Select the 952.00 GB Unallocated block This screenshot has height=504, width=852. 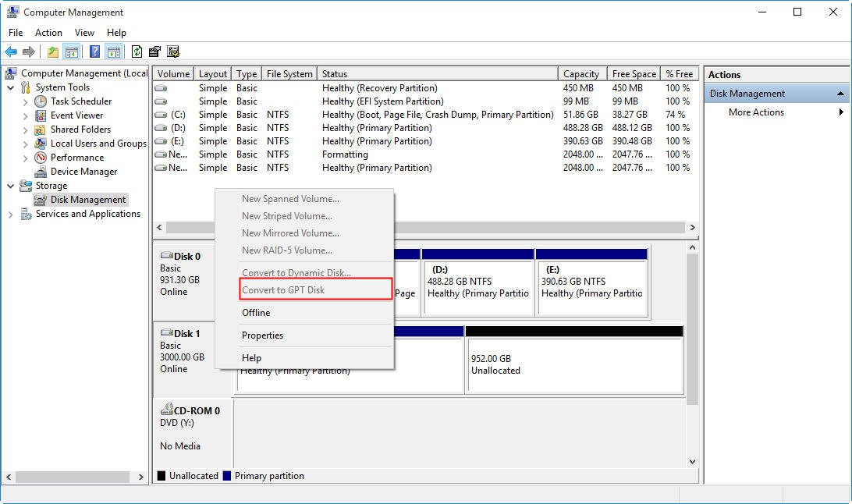coord(575,360)
